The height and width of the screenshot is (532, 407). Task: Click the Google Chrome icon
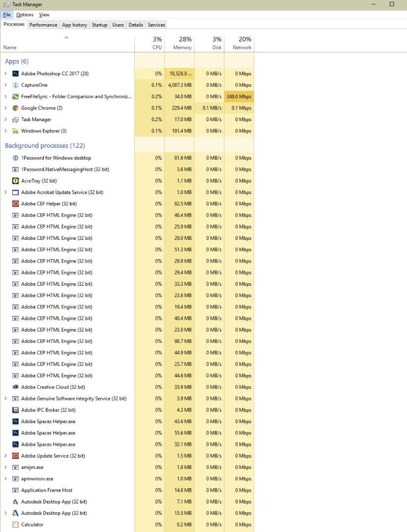pyautogui.click(x=15, y=108)
